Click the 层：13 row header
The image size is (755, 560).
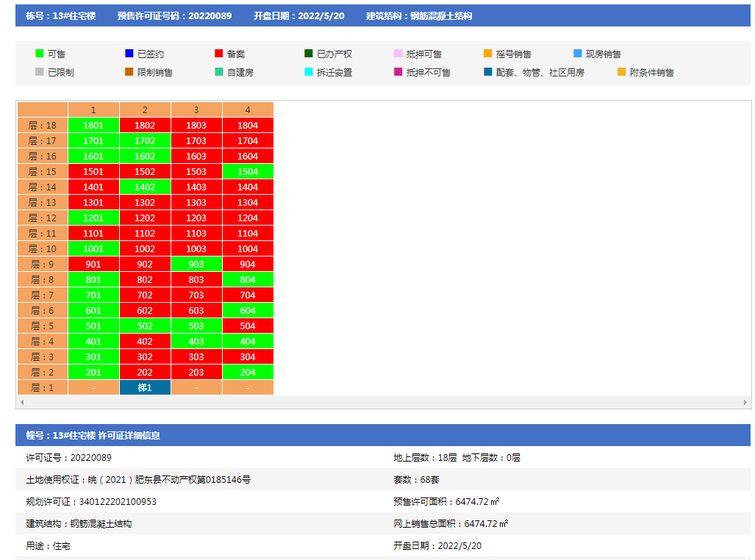(43, 202)
